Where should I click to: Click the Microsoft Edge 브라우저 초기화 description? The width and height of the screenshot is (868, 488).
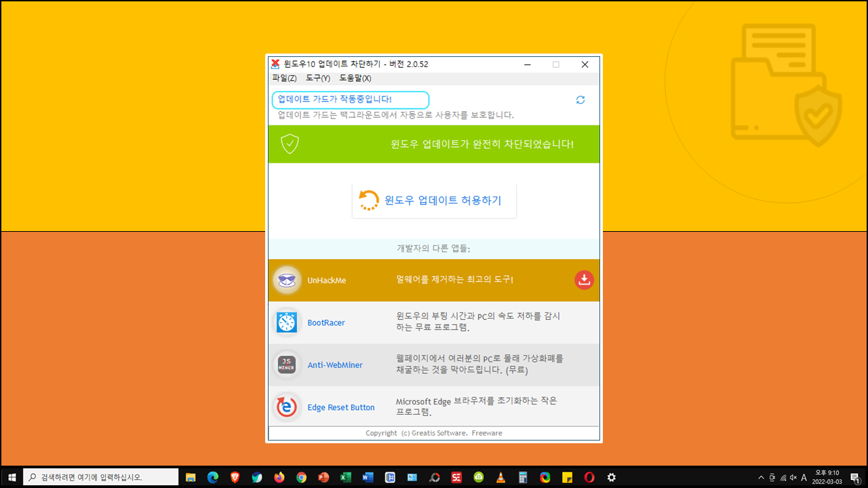(x=477, y=406)
